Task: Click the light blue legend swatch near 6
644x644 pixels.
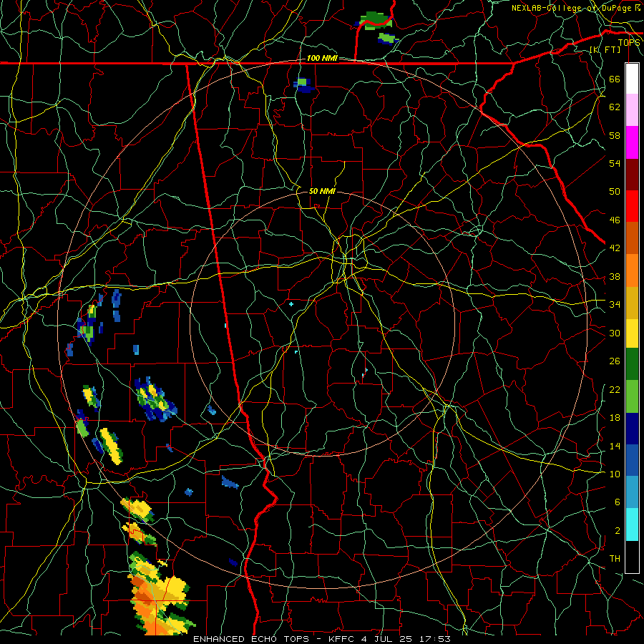Action: tap(632, 492)
